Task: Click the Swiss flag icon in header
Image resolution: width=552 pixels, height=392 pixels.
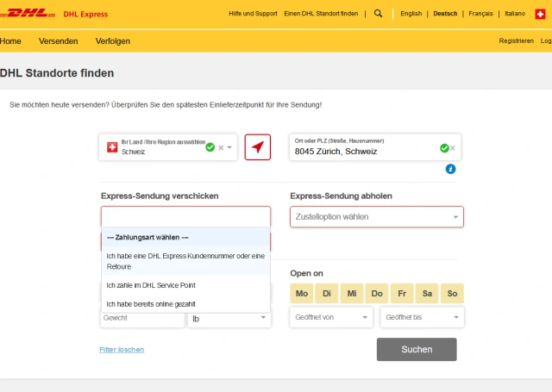Action: [541, 14]
